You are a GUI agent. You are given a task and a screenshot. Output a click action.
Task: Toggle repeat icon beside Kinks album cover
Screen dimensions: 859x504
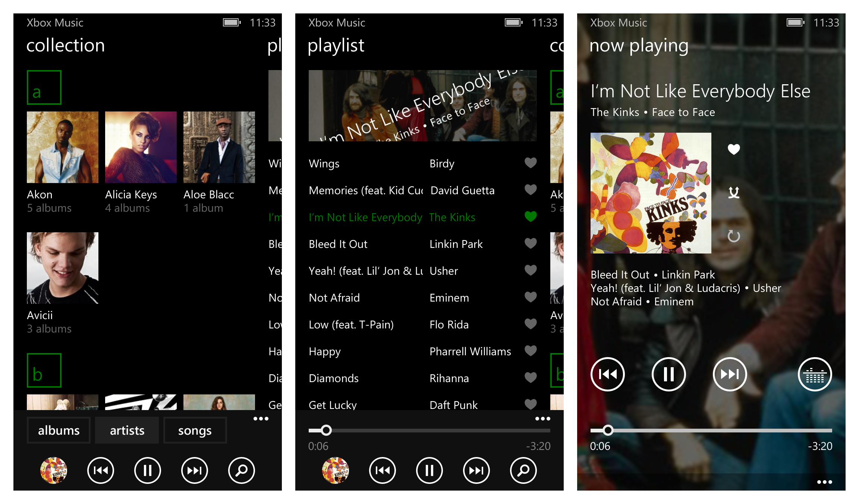coord(734,236)
